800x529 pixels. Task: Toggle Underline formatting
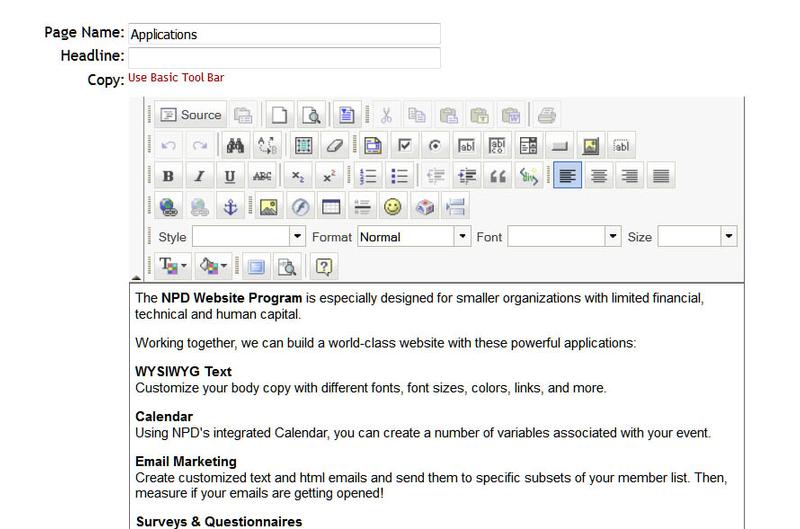(x=231, y=176)
